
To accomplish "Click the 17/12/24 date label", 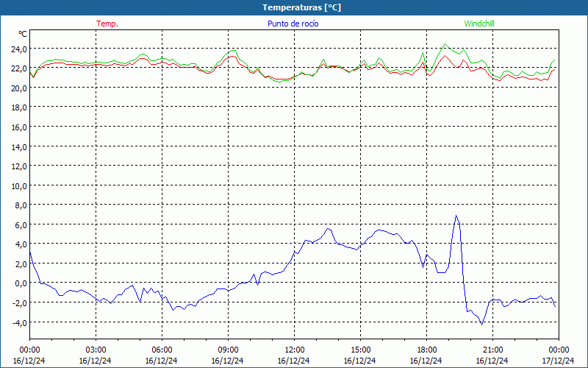I will [559, 361].
